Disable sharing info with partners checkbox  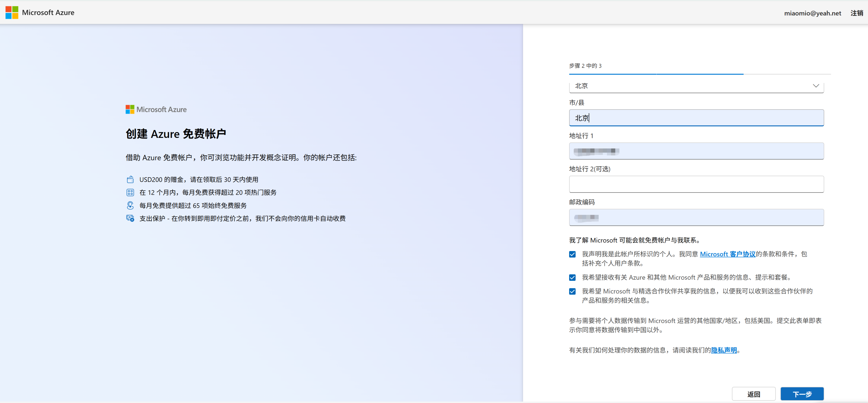(572, 291)
